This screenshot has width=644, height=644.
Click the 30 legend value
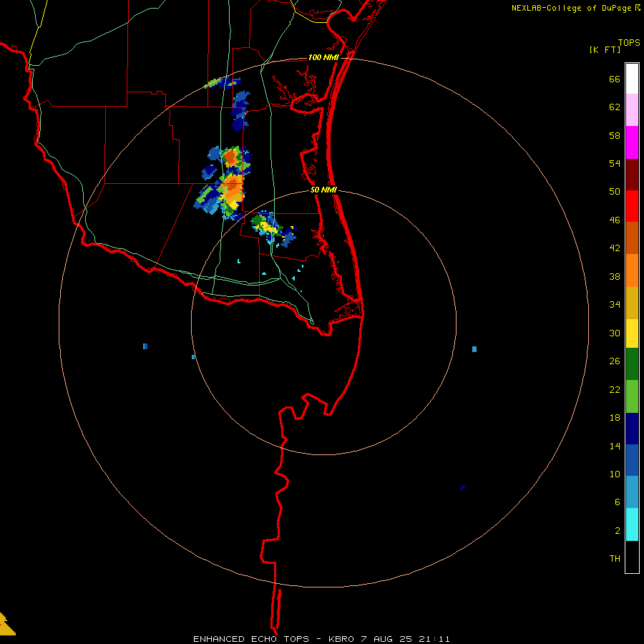[x=615, y=333]
